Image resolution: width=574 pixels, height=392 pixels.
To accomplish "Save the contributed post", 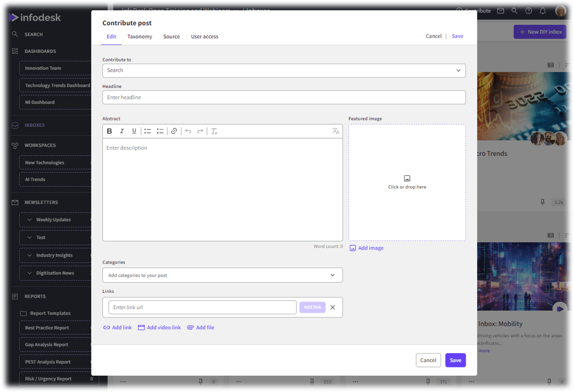I will click(455, 360).
